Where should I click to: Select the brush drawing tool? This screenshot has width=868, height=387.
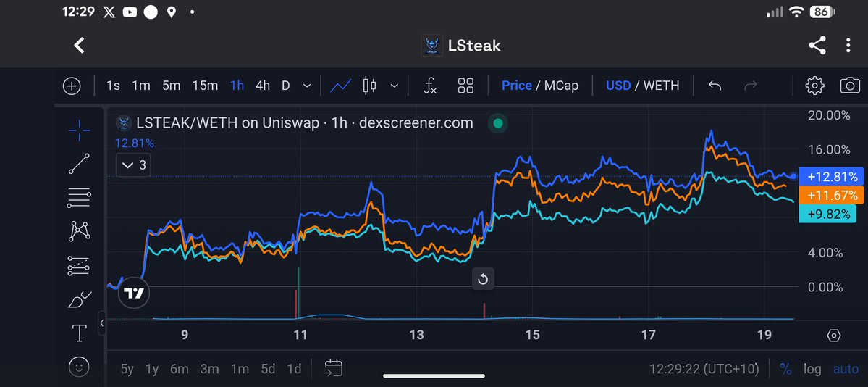[79, 300]
